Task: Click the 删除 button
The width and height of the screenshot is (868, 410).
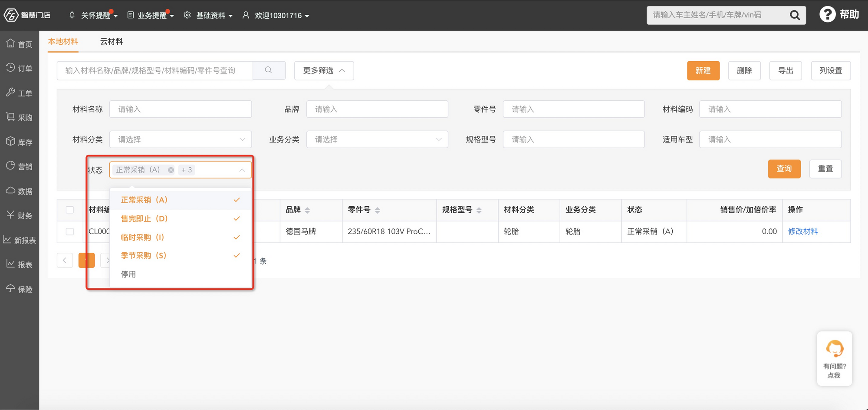Action: 744,70
